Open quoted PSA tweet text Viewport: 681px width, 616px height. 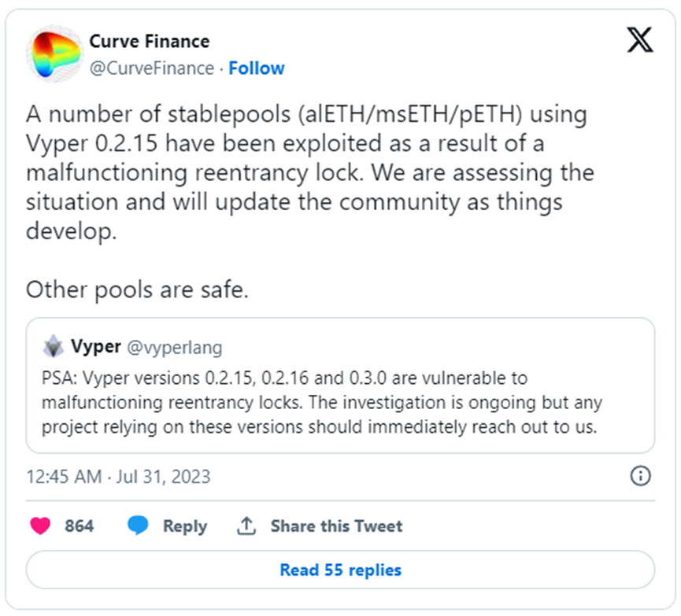coord(322,403)
